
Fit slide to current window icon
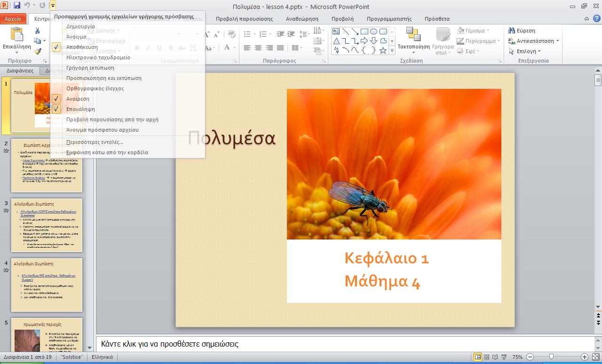(595, 357)
